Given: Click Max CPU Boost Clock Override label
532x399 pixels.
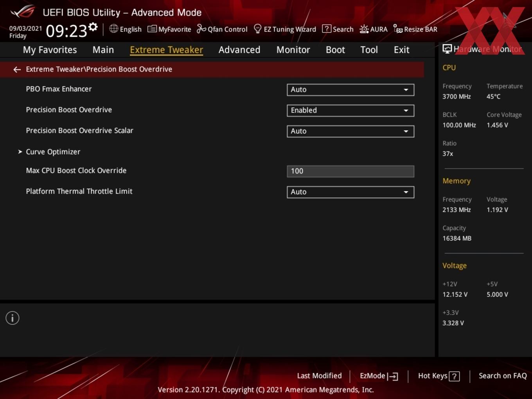Looking at the screenshot, I should 76,171.
